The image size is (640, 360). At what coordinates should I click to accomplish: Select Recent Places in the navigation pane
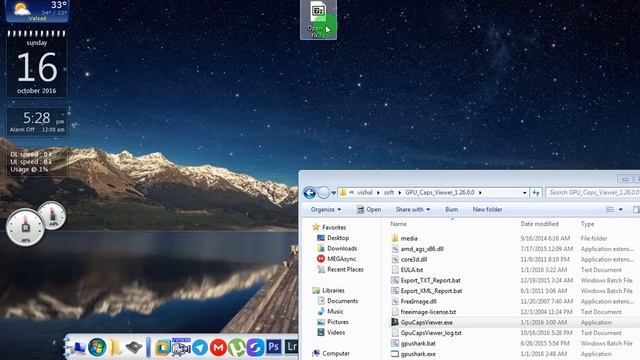pyautogui.click(x=345, y=269)
